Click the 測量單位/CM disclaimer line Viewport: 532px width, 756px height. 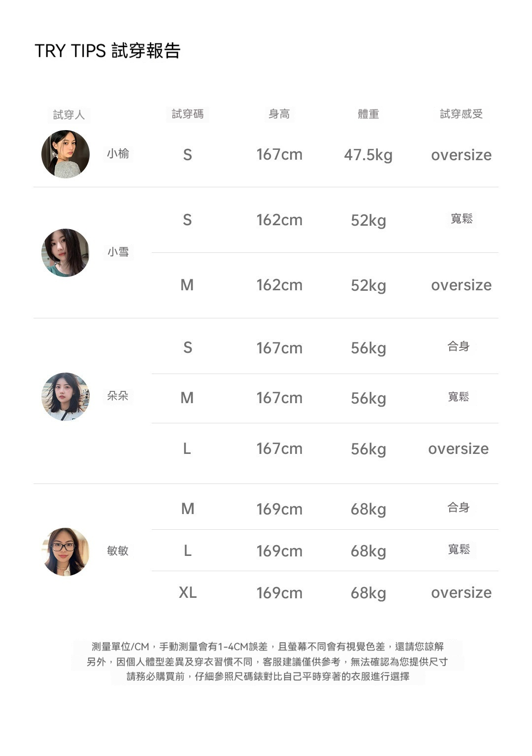point(267,647)
